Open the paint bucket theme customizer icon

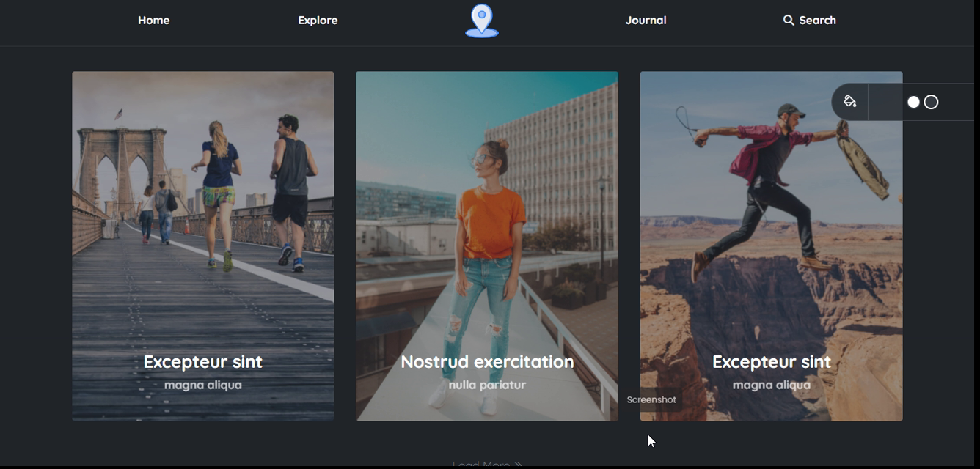(849, 102)
